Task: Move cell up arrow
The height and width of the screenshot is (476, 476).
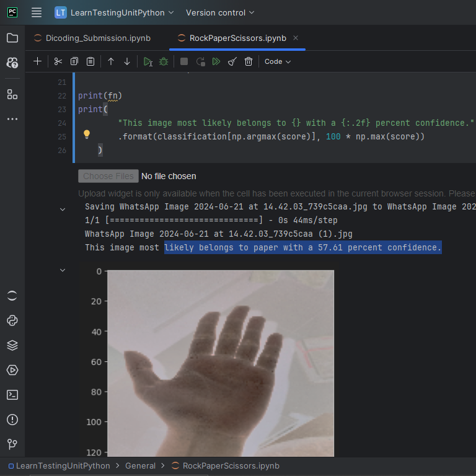Action: coord(111,61)
